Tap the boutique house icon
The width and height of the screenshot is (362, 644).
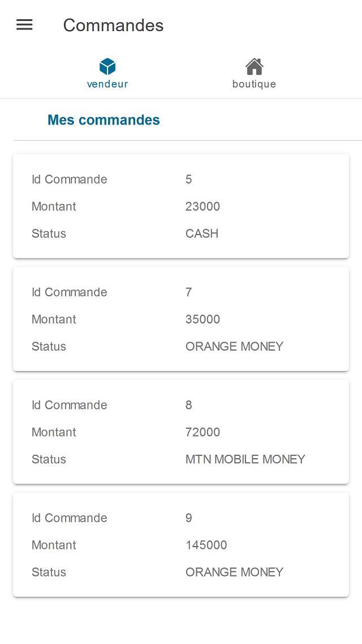[254, 67]
